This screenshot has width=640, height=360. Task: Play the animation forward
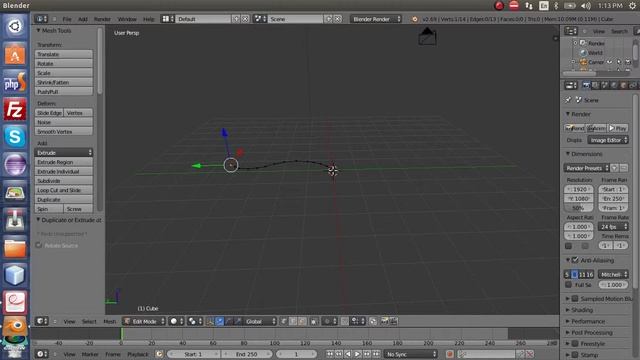(x=358, y=354)
